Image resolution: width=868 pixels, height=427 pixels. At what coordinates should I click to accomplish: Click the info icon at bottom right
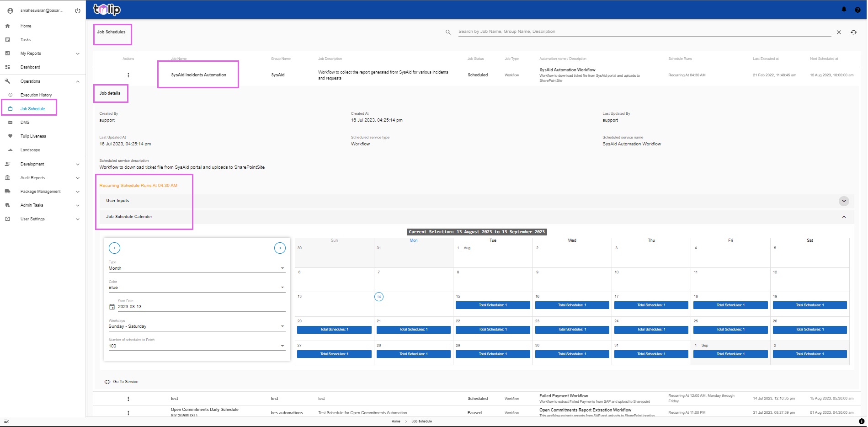[x=862, y=421]
